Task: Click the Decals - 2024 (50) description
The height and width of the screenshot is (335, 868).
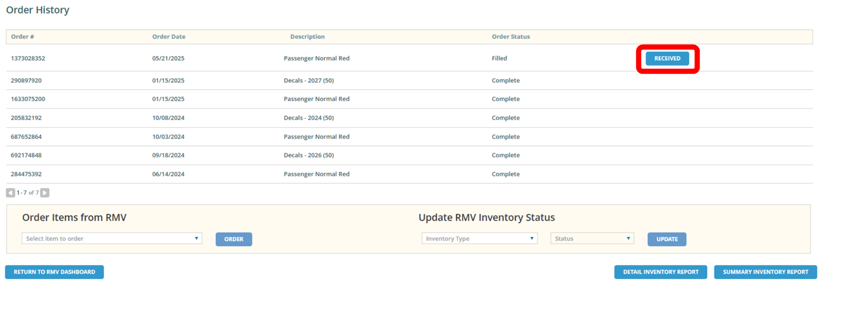Action: pyautogui.click(x=309, y=118)
